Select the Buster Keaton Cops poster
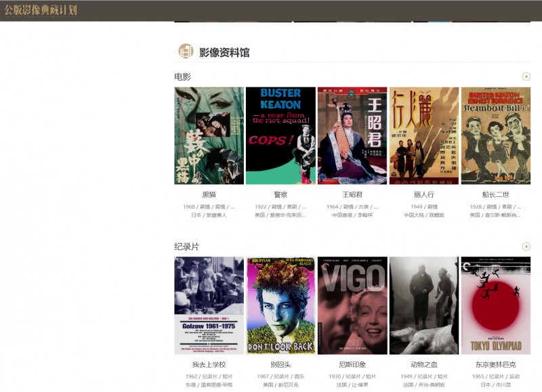Screen dimensions: 542x392 click(x=280, y=135)
